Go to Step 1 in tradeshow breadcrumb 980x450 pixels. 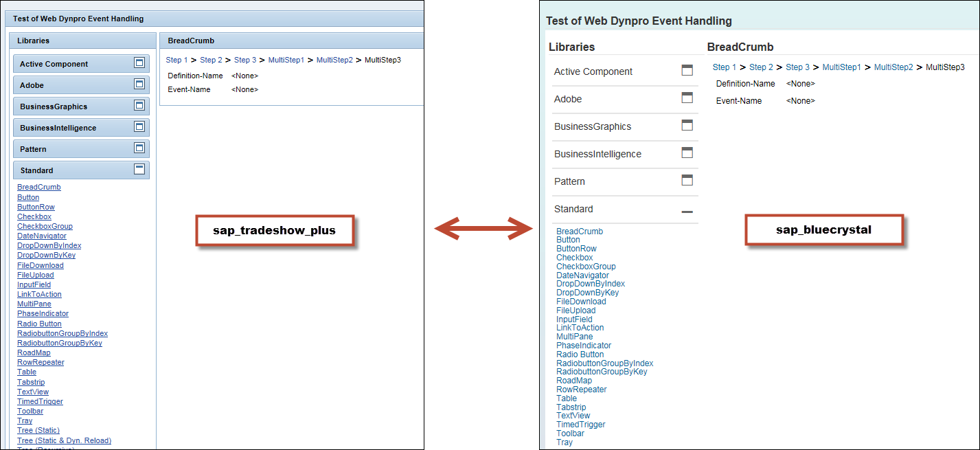177,60
